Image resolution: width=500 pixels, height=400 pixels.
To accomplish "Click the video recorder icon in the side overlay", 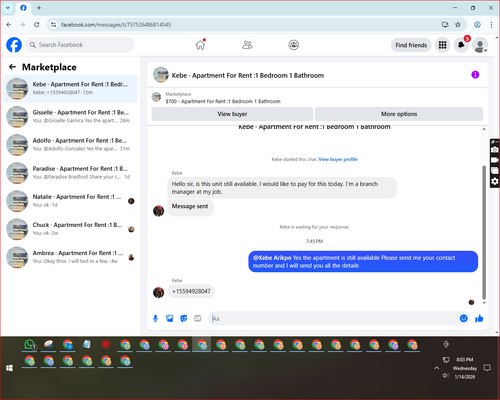I will [x=495, y=160].
